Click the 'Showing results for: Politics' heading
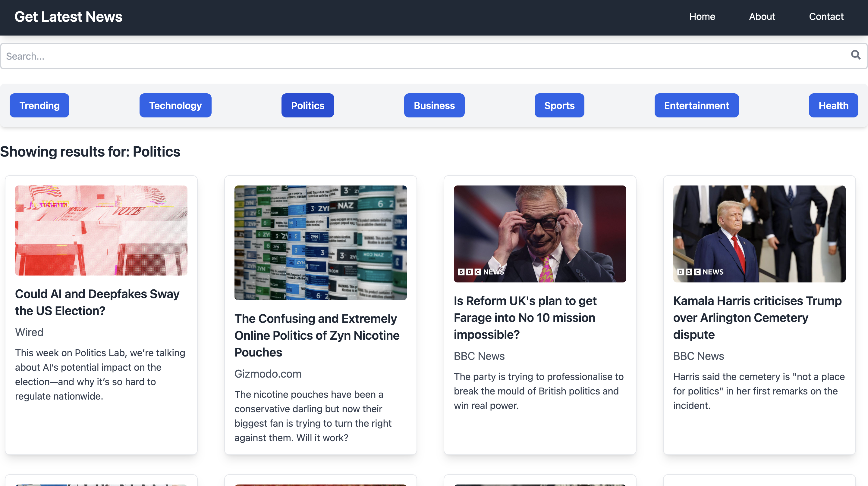The height and width of the screenshot is (486, 868). (90, 152)
